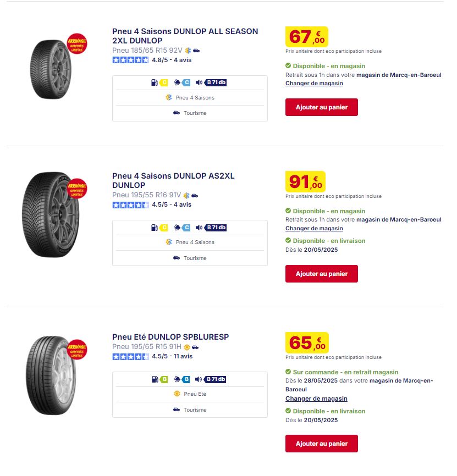Add the 65,00 € Dunlop SPBLURESP to cart
This screenshot has height=476, width=457.
point(322,444)
